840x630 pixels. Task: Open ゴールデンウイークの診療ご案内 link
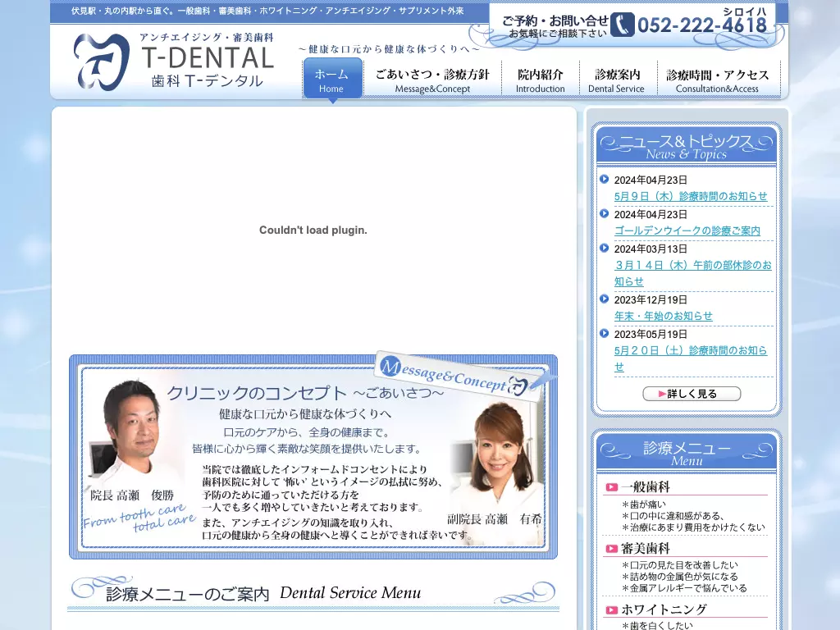[x=687, y=231]
